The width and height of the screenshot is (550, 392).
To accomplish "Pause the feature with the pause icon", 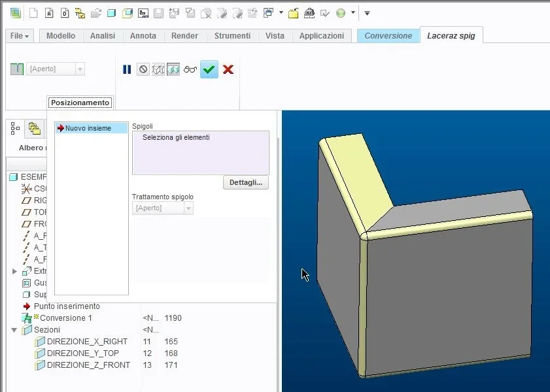I will pos(127,69).
